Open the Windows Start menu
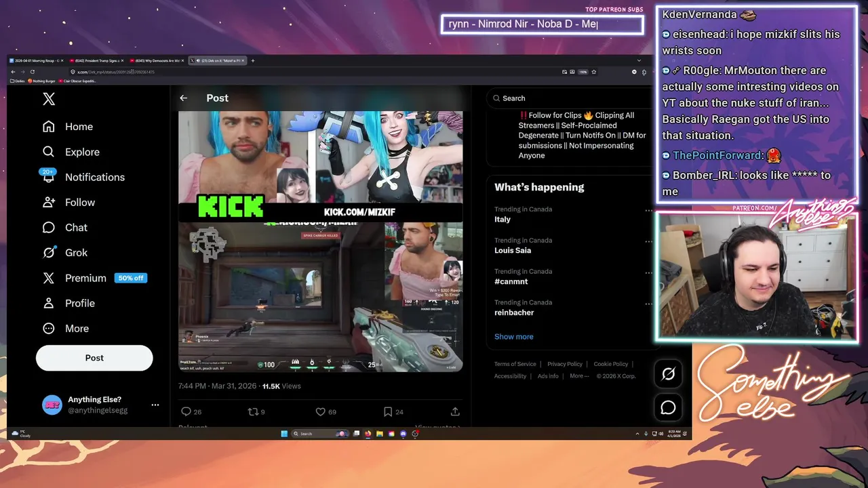The height and width of the screenshot is (488, 868). [x=284, y=434]
